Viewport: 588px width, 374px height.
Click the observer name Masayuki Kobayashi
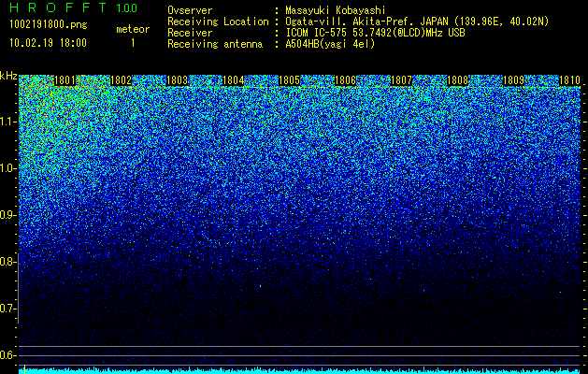click(x=336, y=10)
